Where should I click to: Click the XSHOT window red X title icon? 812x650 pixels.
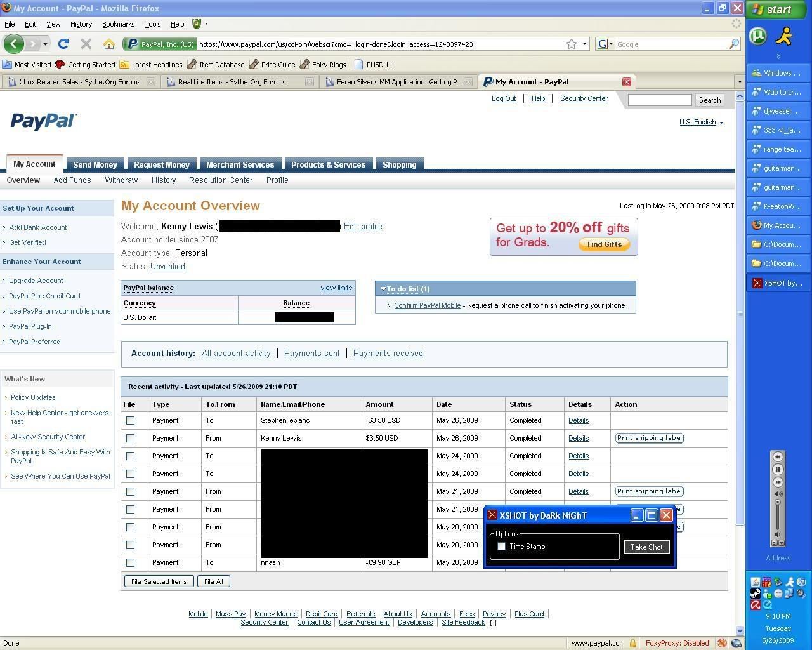point(492,515)
